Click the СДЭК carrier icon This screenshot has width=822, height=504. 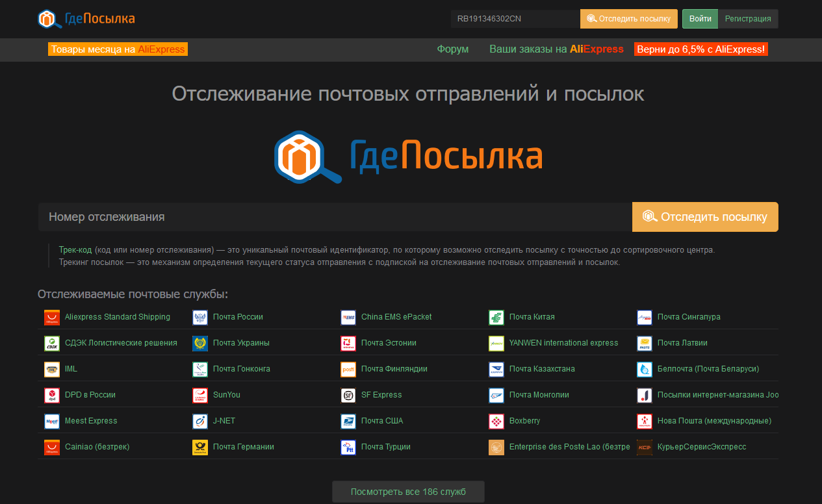pos(52,344)
